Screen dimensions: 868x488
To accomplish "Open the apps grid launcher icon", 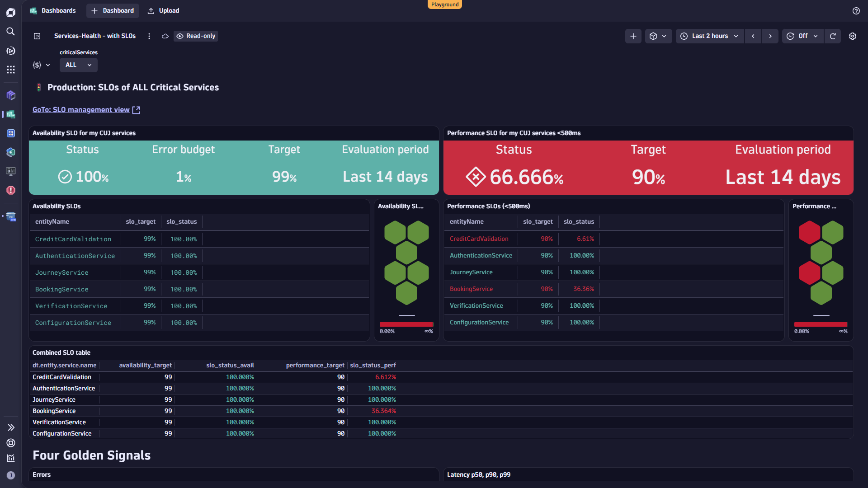I will tap(11, 70).
